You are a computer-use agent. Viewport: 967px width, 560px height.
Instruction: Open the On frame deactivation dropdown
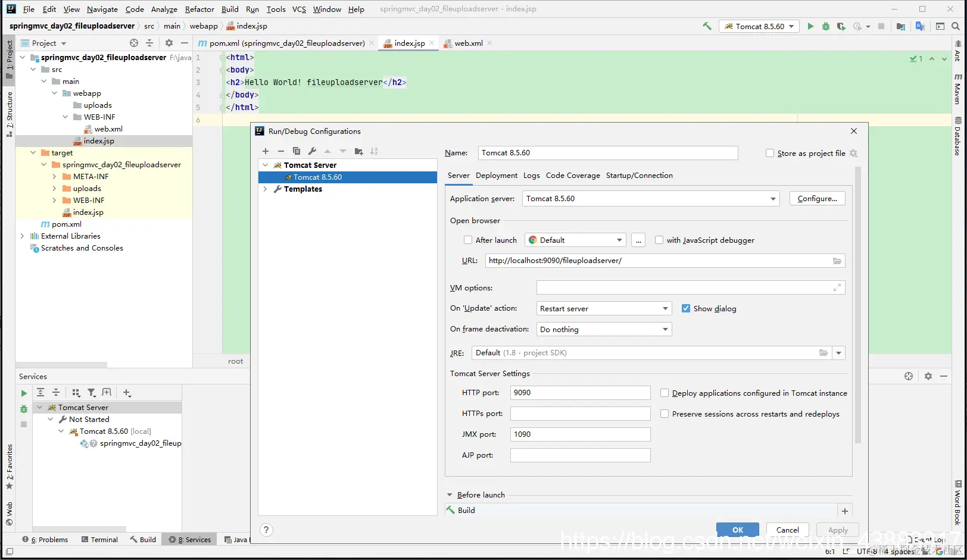(604, 329)
